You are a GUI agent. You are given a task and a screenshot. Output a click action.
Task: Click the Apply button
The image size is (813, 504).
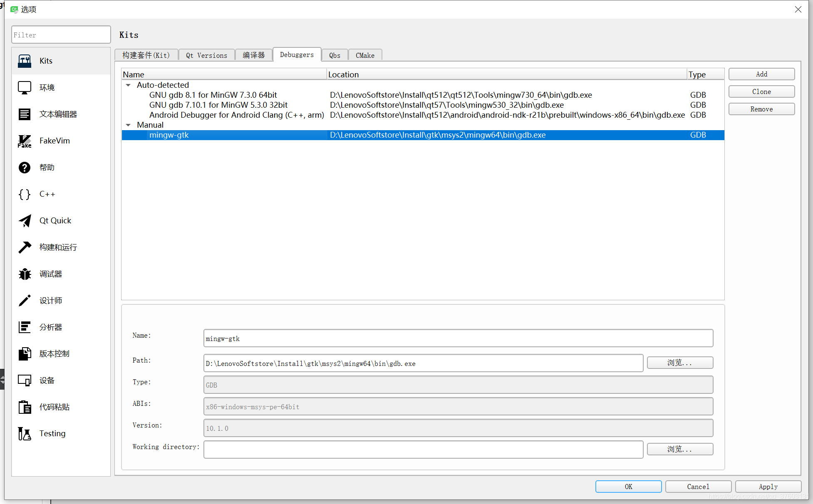[x=768, y=487]
